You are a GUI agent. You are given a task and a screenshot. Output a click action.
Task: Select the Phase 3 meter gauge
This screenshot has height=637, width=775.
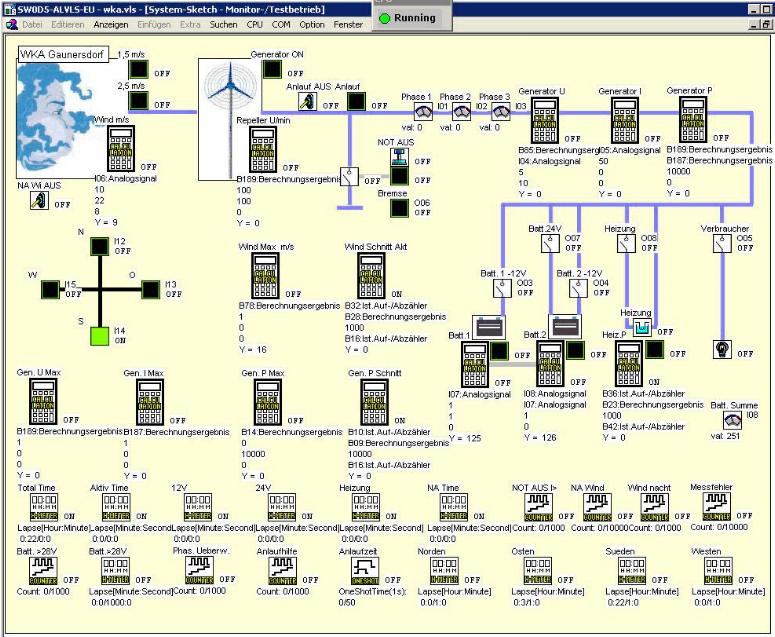tap(501, 112)
